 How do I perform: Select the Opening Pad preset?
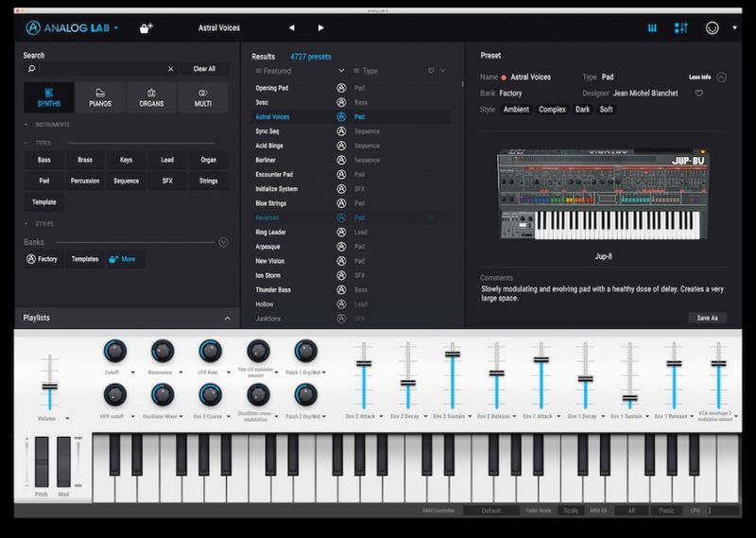click(x=272, y=88)
